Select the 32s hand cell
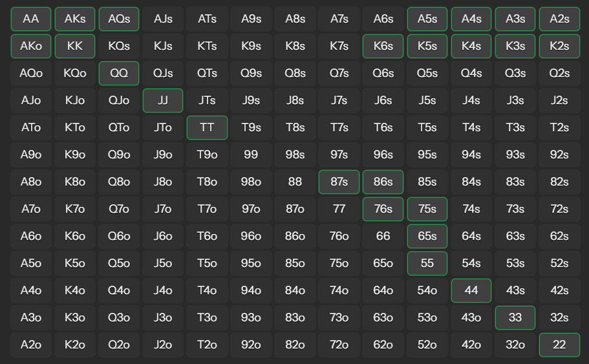The height and width of the screenshot is (364, 589). pos(559,318)
